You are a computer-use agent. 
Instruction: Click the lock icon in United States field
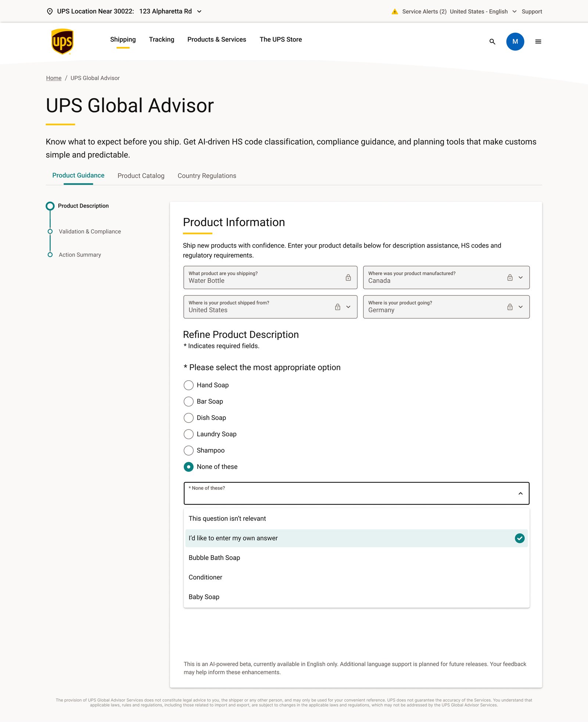coord(337,307)
